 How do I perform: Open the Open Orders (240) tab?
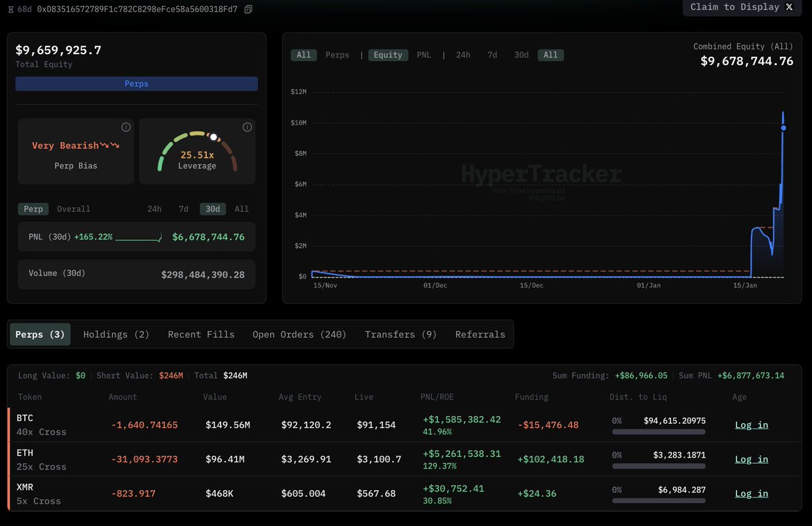[299, 334]
